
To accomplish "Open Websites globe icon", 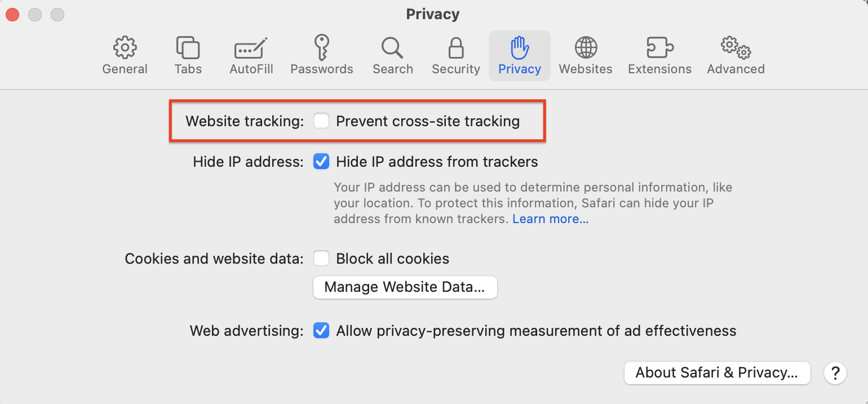I will click(x=586, y=48).
